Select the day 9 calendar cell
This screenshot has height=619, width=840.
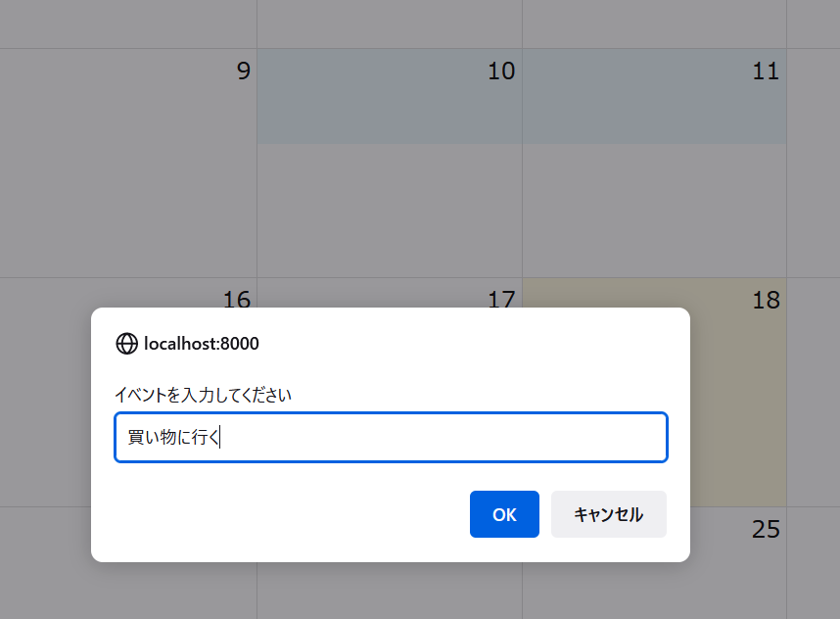tap(128, 163)
